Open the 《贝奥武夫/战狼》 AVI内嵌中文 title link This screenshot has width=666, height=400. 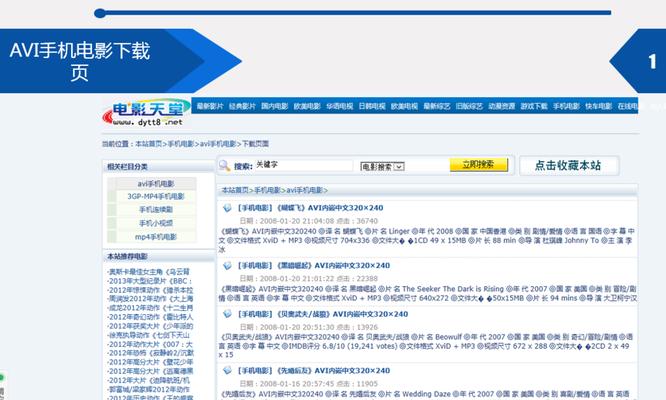click(x=322, y=314)
